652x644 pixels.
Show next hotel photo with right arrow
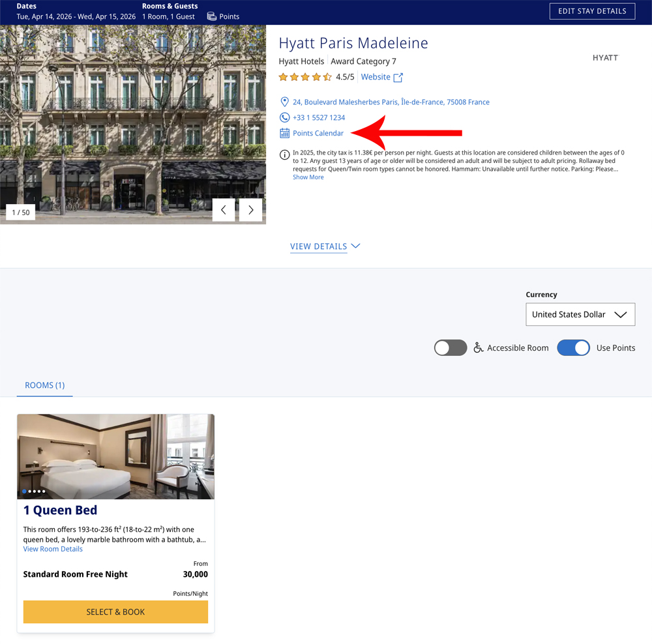point(251,210)
